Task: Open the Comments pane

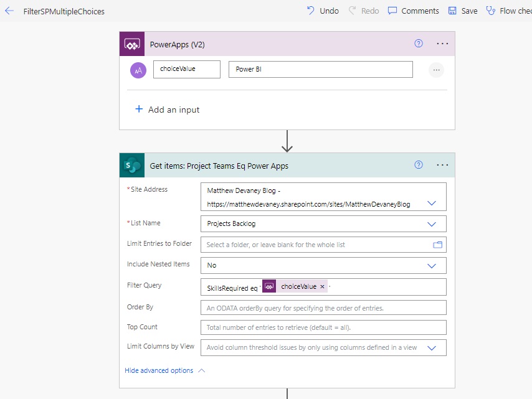Action: pos(413,11)
